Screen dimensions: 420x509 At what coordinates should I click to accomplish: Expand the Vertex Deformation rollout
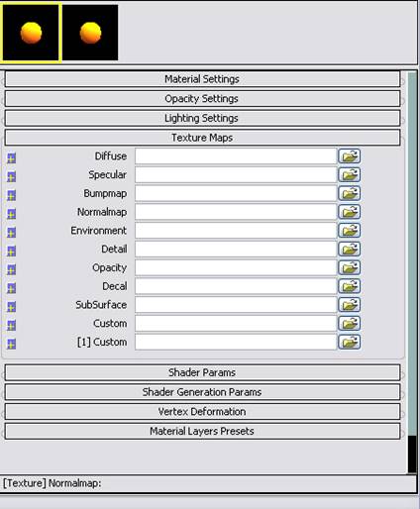coord(202,412)
